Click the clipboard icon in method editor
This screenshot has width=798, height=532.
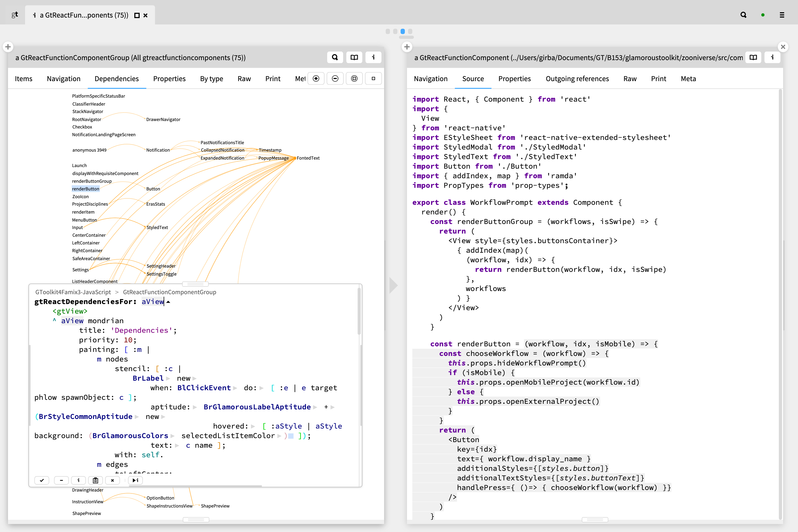coord(95,480)
